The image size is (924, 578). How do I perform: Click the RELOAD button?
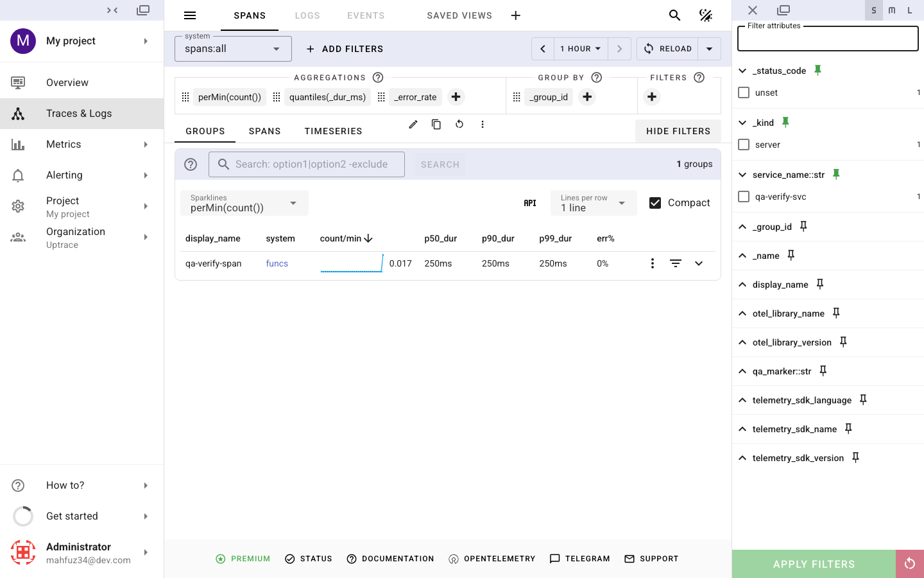[x=667, y=49]
